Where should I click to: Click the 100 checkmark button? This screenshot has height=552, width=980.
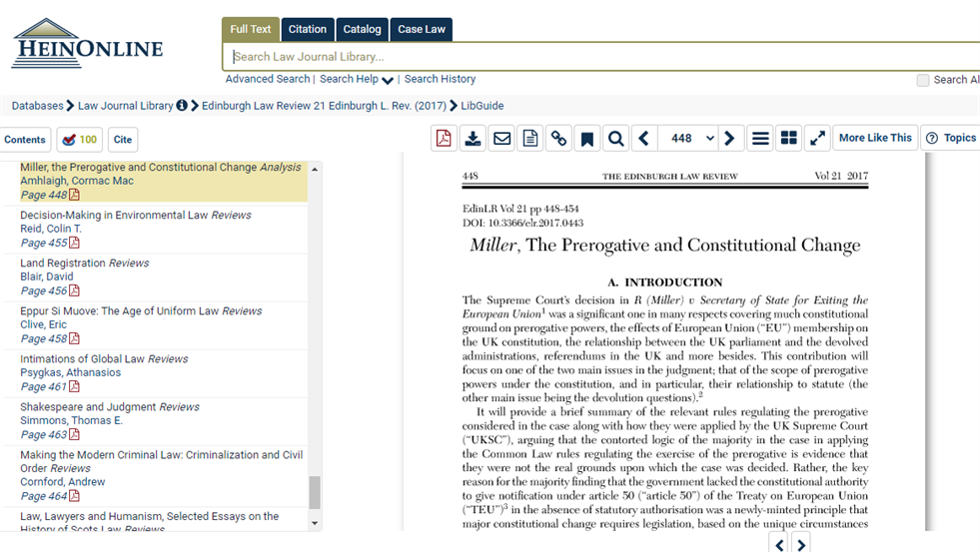tap(79, 140)
